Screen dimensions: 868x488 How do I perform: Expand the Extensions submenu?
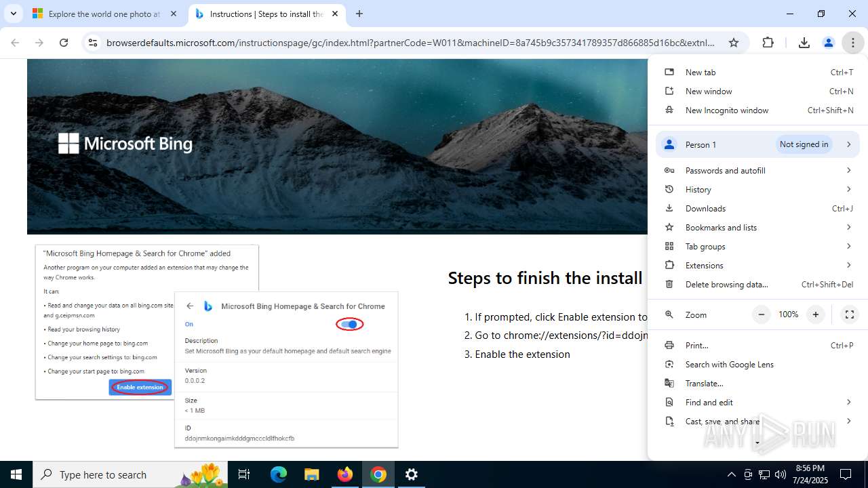tap(758, 265)
